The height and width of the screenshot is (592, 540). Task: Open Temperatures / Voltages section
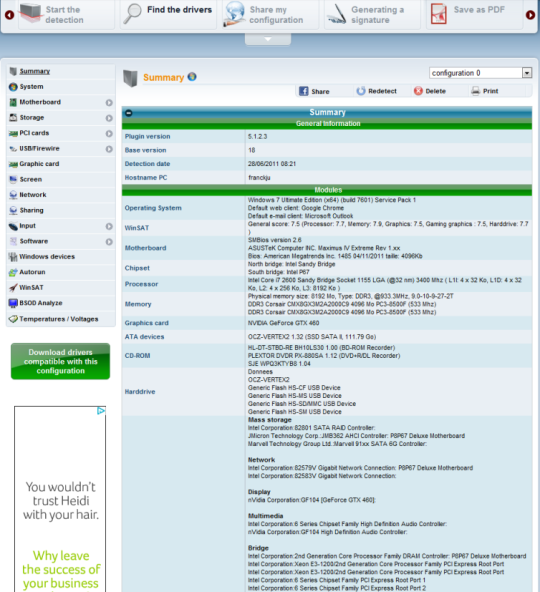(59, 319)
